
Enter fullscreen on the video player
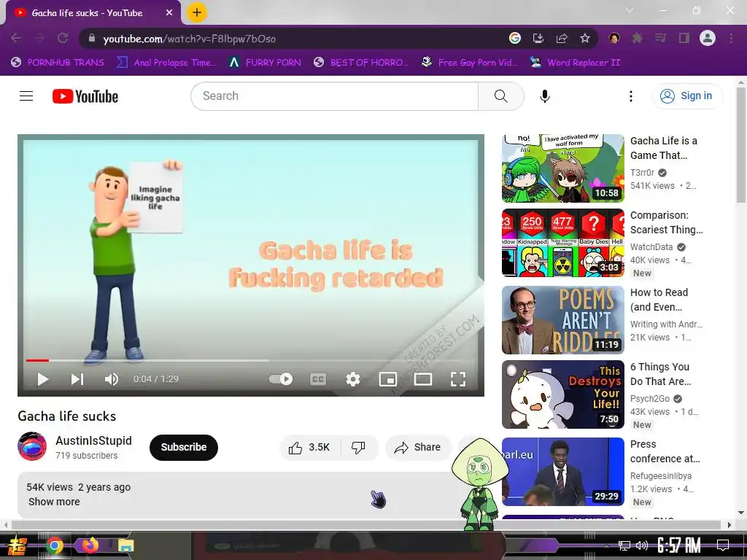(x=458, y=379)
